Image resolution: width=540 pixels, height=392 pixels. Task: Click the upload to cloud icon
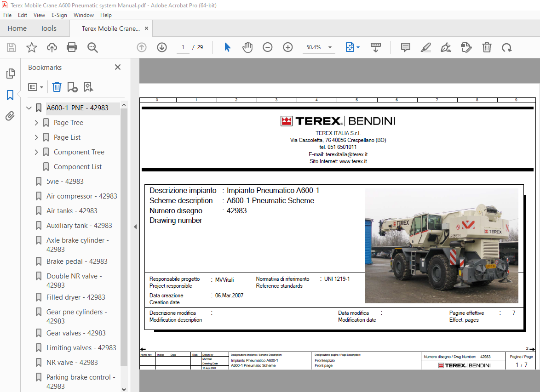coord(52,47)
